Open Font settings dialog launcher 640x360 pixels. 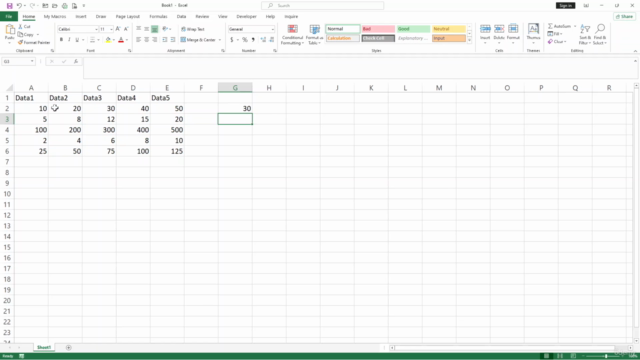[x=130, y=51]
